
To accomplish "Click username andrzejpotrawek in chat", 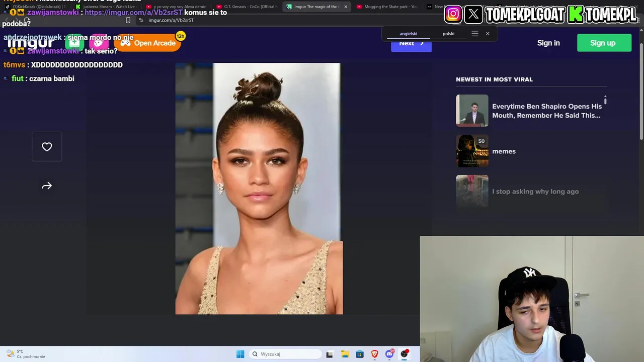I will pyautogui.click(x=33, y=37).
